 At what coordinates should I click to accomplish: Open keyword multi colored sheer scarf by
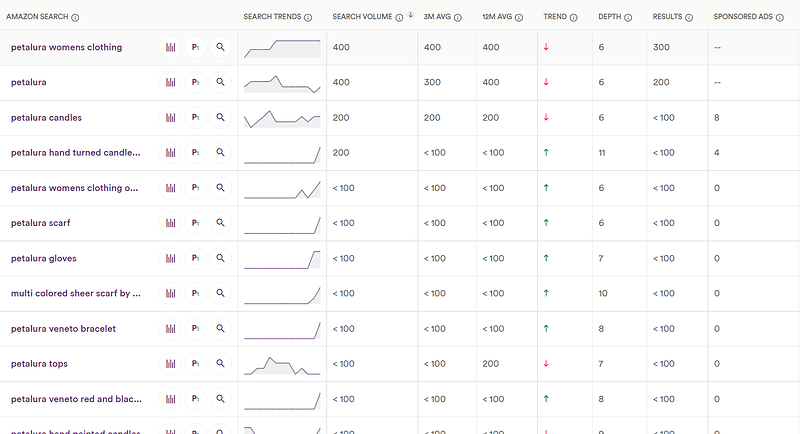click(x=76, y=293)
